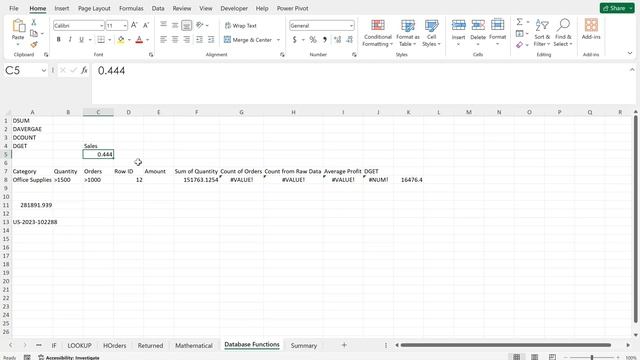Click the Cut scissors icon
This screenshot has height=360, width=640.
pos(34,22)
